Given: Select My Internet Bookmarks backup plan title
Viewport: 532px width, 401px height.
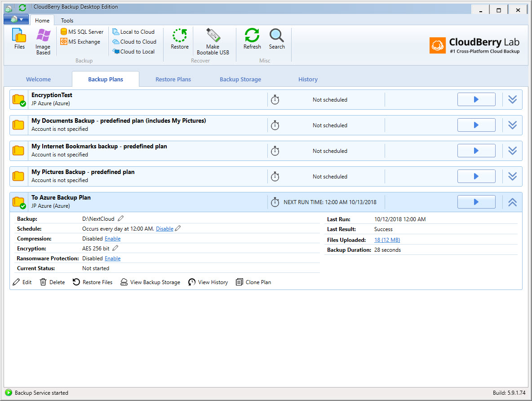Looking at the screenshot, I should (99, 147).
